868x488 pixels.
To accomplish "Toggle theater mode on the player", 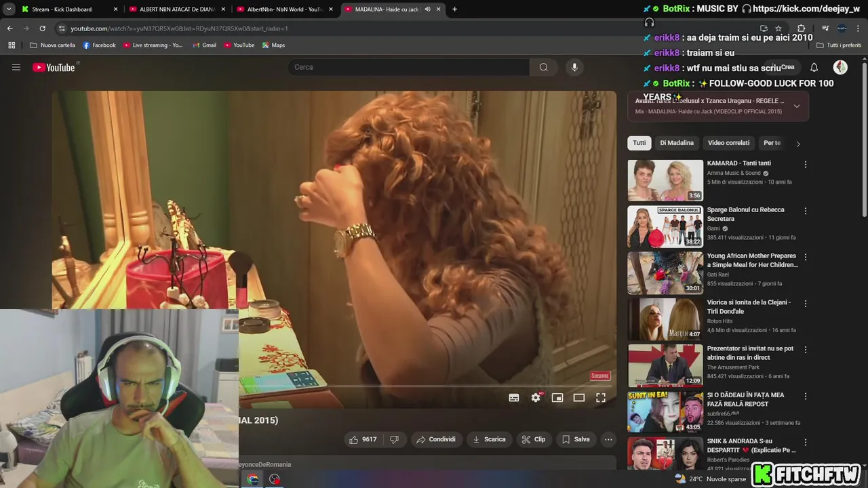I will pos(579,398).
